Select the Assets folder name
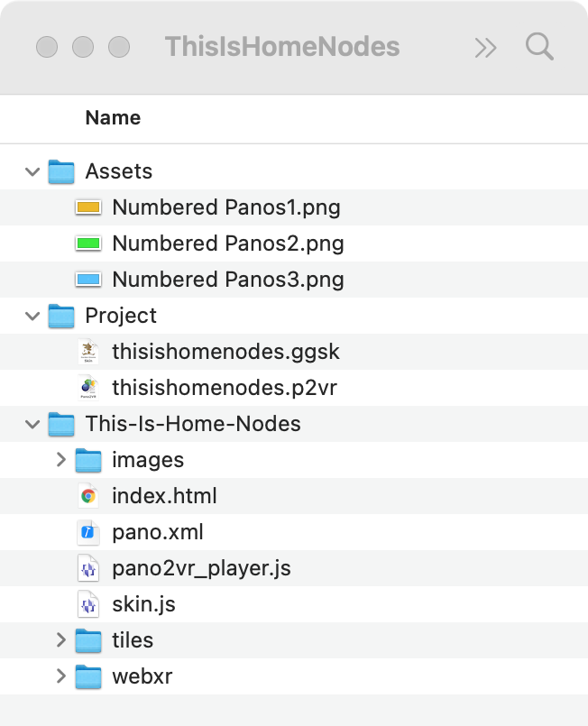Screen dimensions: 588x726 (119, 171)
